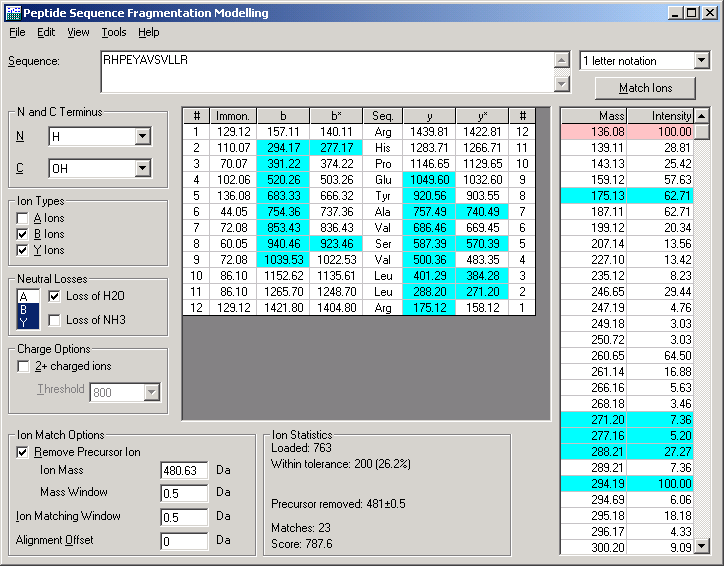Enable the Loss of NH3 checkbox

pos(54,320)
